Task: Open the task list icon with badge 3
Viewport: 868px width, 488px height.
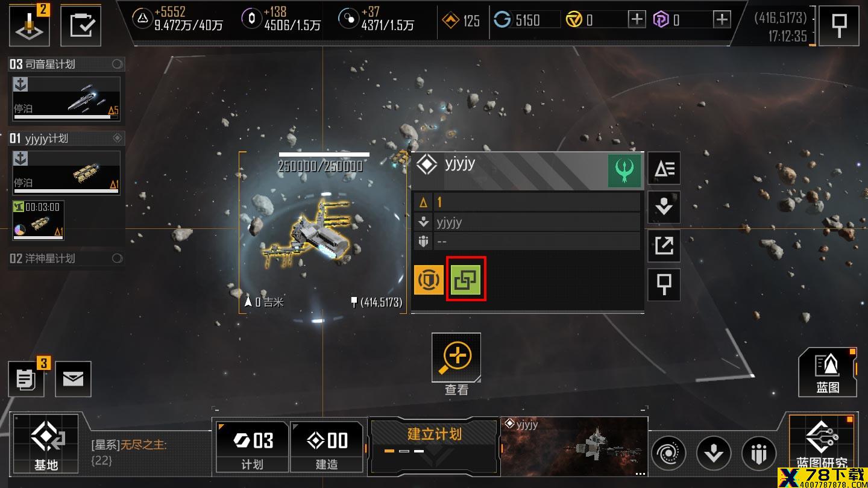Action: click(x=26, y=378)
